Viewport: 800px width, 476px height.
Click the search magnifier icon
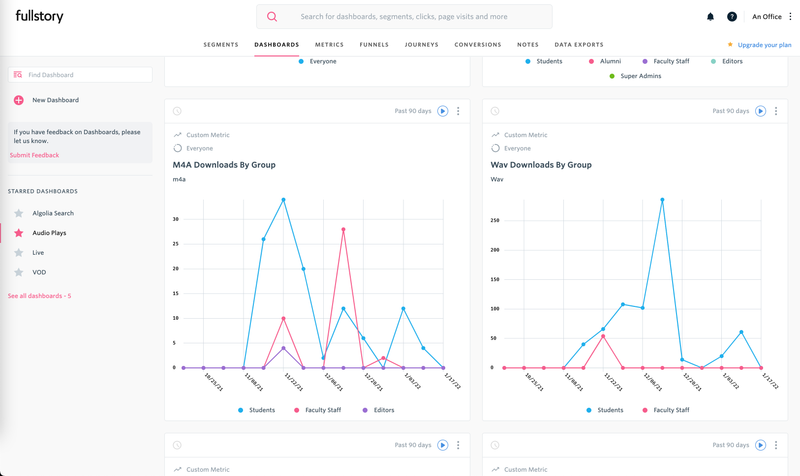(x=272, y=17)
